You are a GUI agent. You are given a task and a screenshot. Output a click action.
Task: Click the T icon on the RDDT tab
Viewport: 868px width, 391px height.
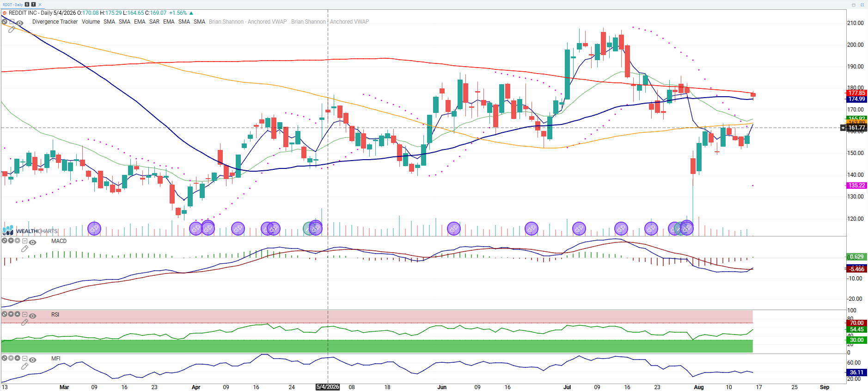click(33, 5)
